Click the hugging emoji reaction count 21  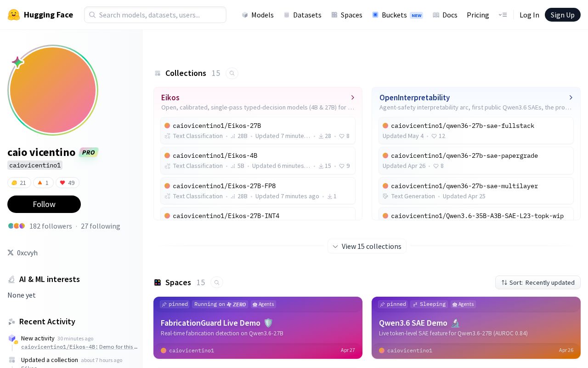point(19,183)
